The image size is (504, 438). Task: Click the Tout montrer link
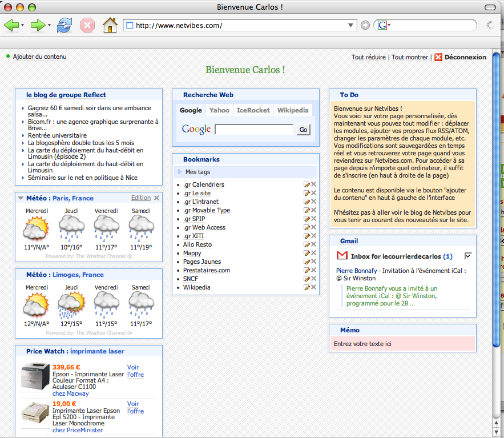[x=409, y=57]
